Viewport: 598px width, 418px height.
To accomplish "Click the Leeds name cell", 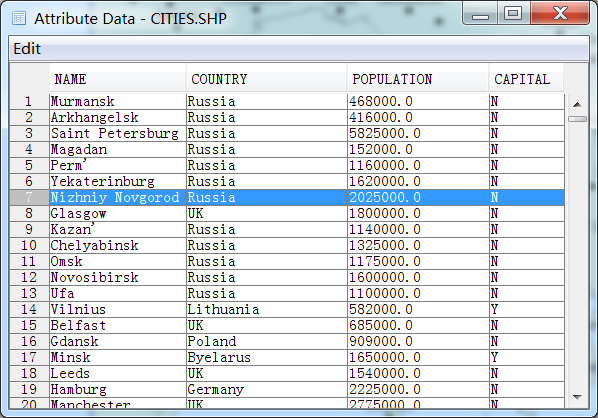I will point(118,374).
